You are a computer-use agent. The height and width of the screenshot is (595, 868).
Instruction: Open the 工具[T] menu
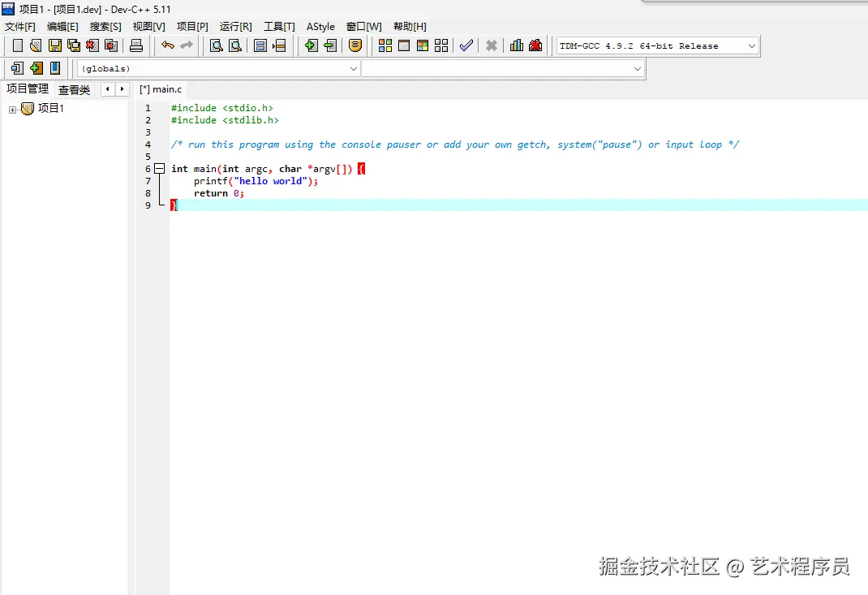(x=279, y=27)
